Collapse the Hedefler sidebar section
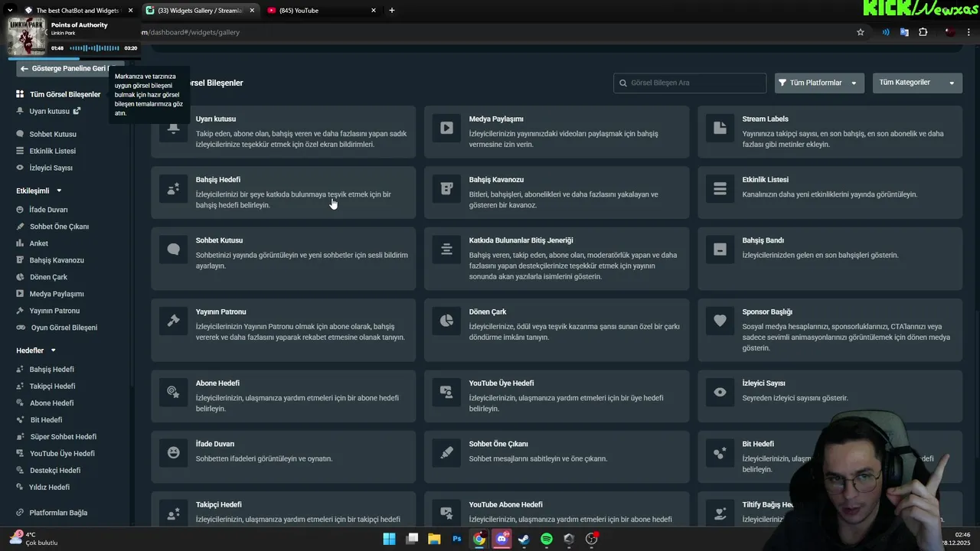980x551 pixels. point(36,350)
